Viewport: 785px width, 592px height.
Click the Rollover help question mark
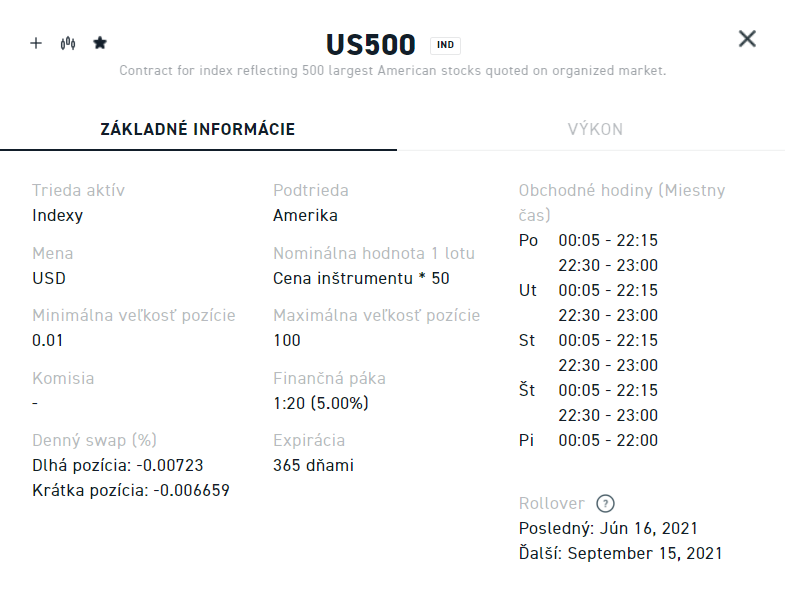pos(604,504)
